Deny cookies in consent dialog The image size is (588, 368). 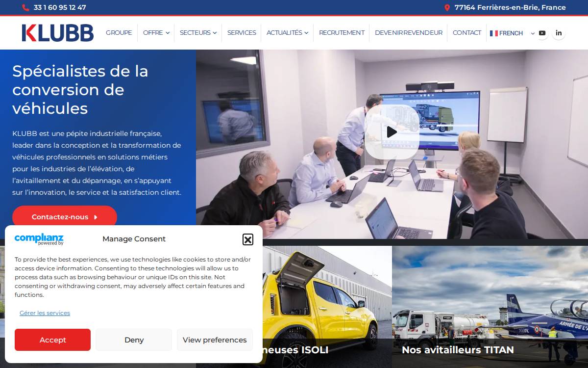[134, 340]
